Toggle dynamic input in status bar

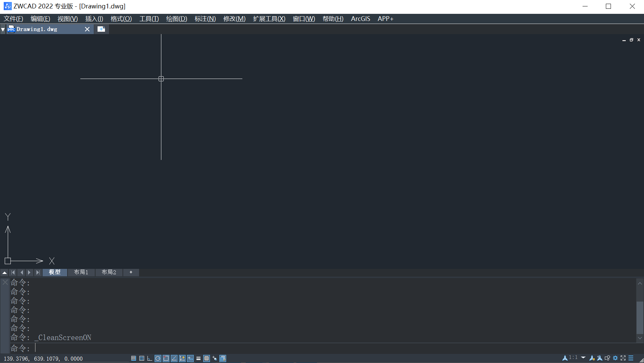(x=190, y=358)
